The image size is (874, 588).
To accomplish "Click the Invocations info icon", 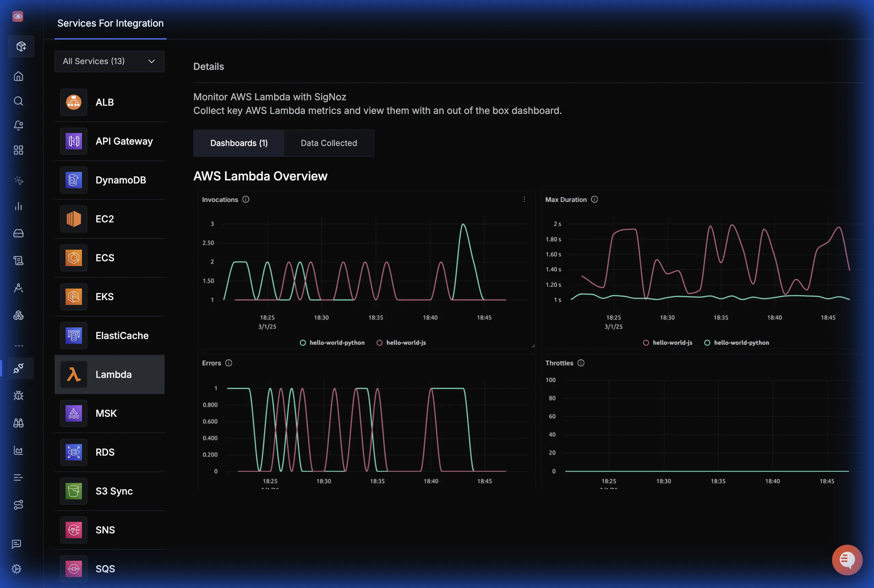I will [x=246, y=200].
